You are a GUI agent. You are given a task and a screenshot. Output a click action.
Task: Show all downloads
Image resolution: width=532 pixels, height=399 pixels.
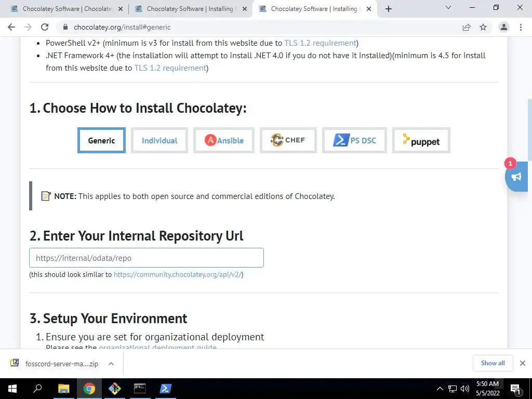(x=493, y=363)
